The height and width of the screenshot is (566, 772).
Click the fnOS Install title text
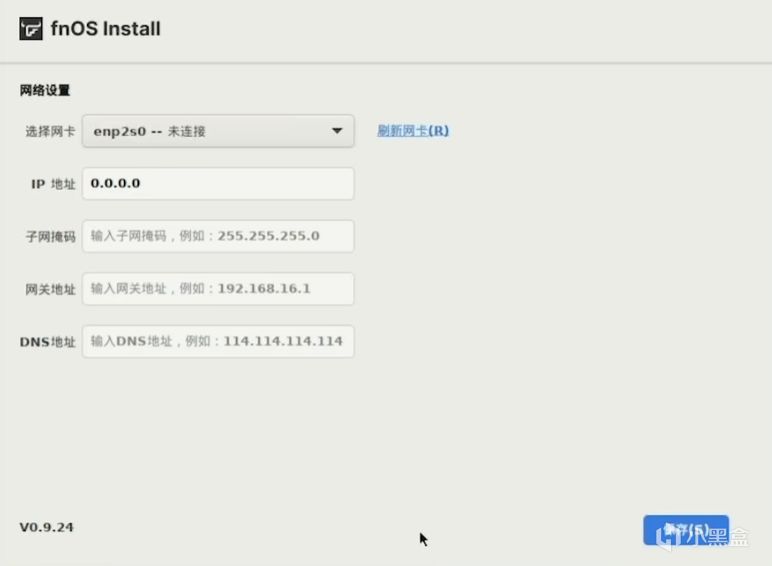coord(105,29)
